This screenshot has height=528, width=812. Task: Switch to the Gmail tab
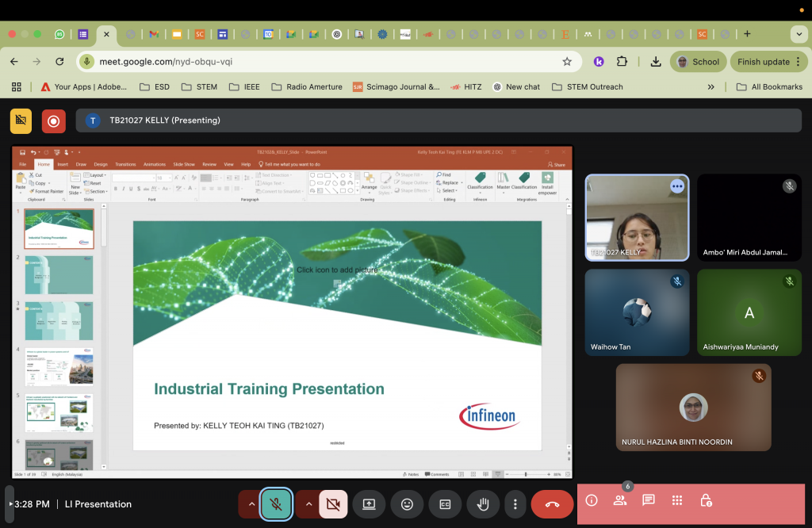[154, 34]
